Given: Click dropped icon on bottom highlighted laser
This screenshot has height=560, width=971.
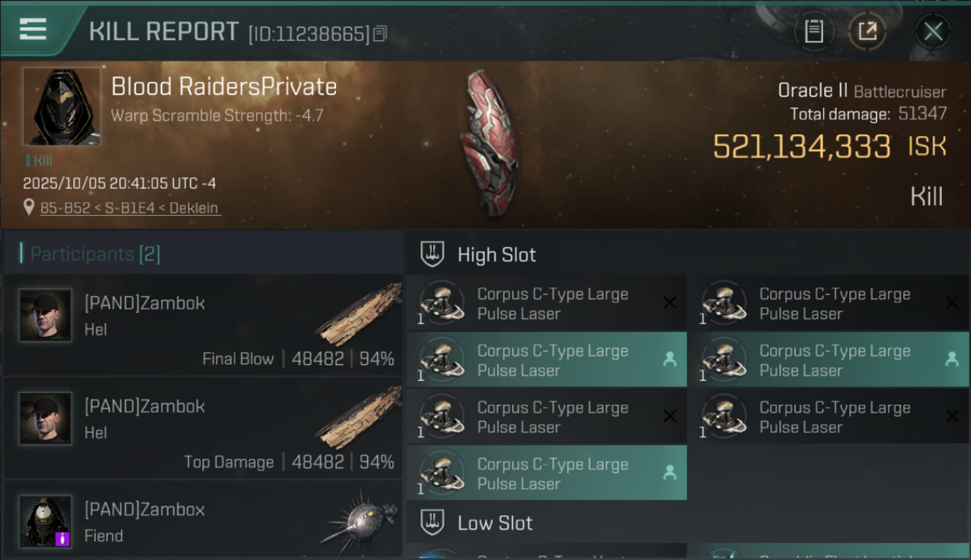Looking at the screenshot, I should click(x=669, y=473).
